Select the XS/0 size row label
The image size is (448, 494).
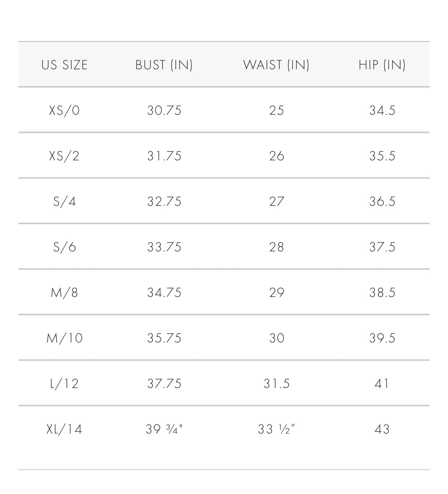coord(65,111)
